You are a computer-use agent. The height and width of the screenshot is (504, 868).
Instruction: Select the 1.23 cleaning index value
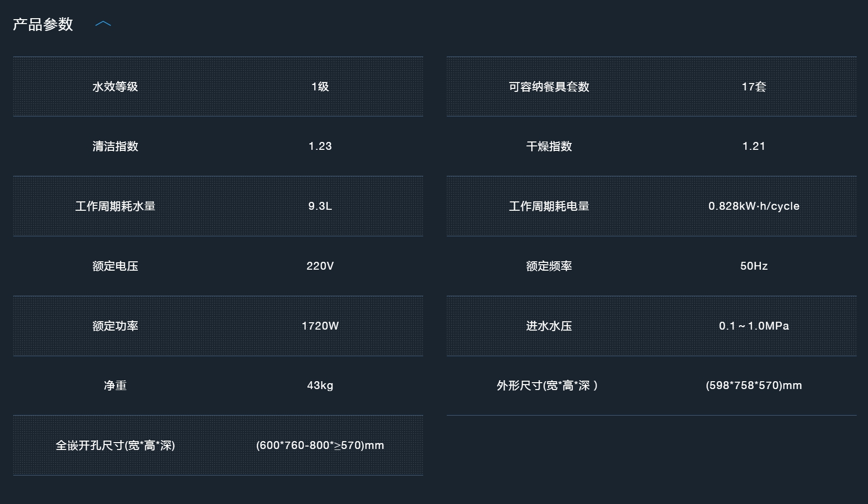(320, 146)
